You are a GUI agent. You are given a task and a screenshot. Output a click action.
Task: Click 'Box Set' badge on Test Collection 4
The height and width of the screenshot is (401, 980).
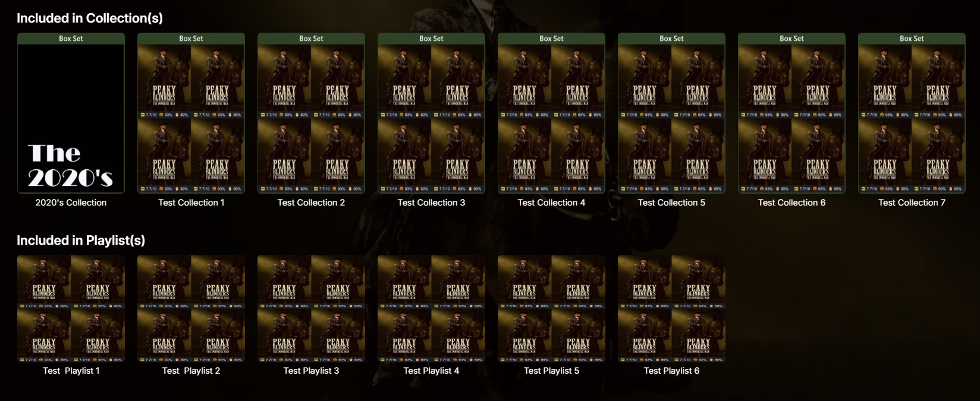click(551, 39)
